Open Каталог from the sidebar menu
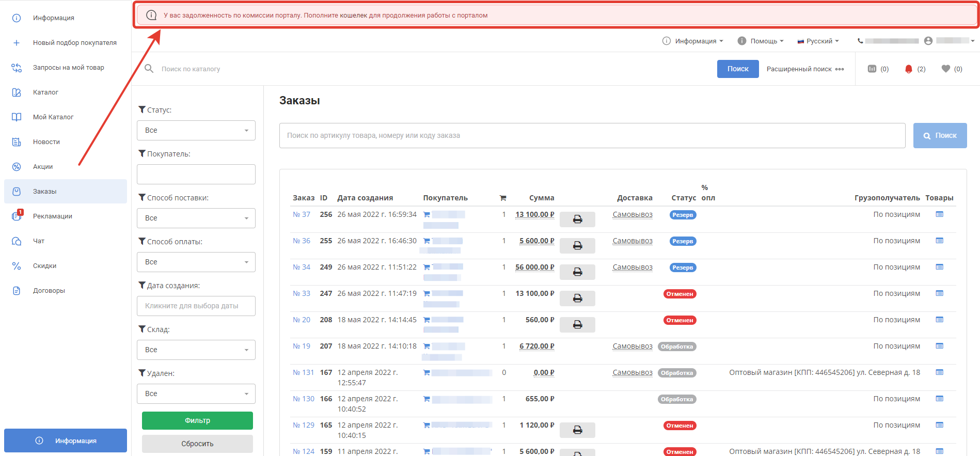The width and height of the screenshot is (980, 456). click(x=45, y=92)
